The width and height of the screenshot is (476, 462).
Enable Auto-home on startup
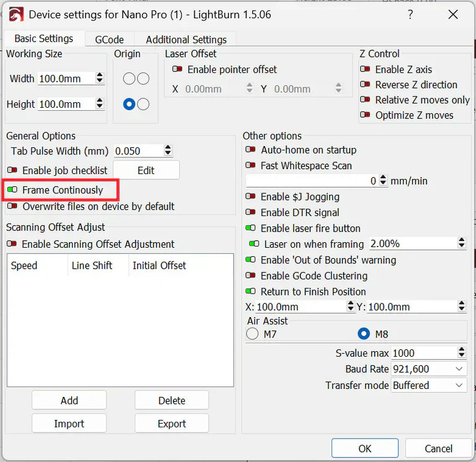pos(251,150)
